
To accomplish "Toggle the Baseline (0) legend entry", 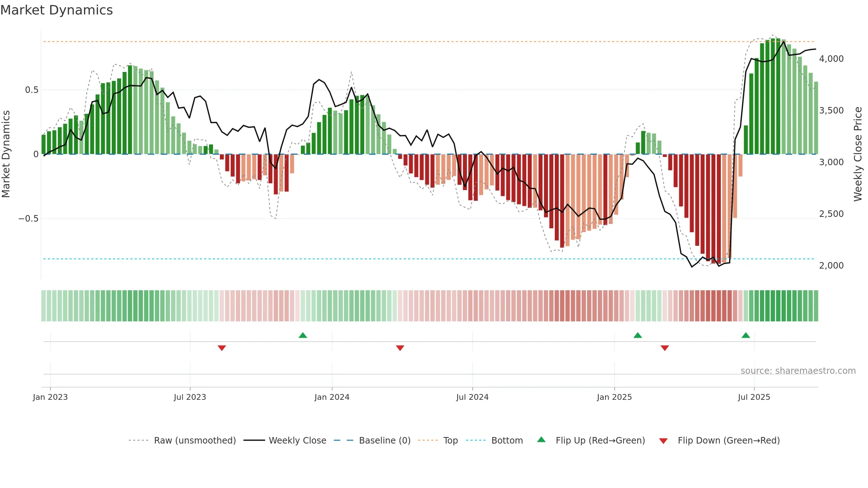I will tap(372, 440).
